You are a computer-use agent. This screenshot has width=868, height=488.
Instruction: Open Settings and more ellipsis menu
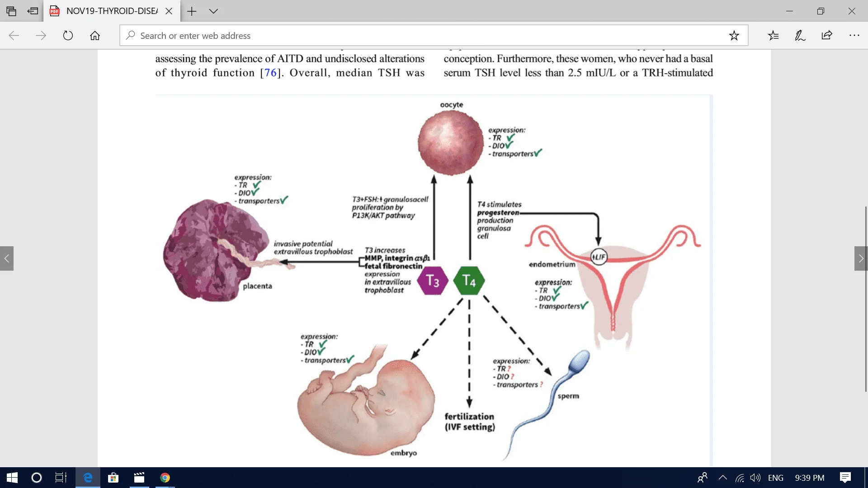click(x=854, y=36)
